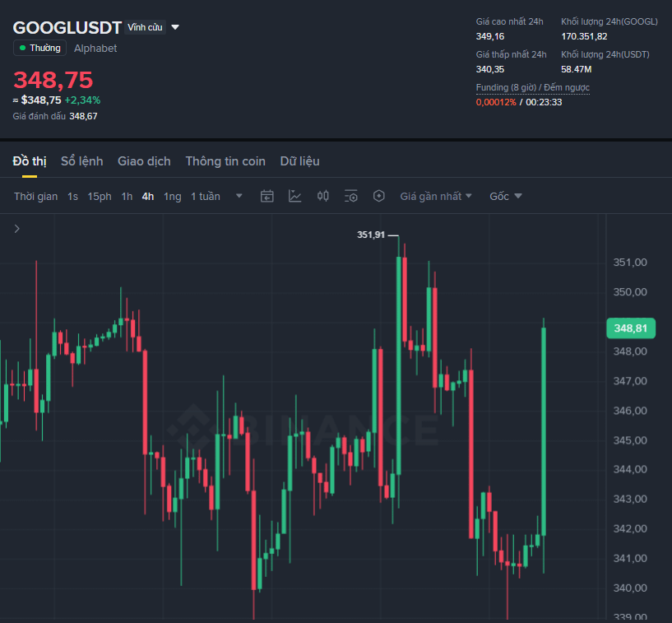Open the line chart indicators icon
The image size is (672, 623).
coord(294,197)
